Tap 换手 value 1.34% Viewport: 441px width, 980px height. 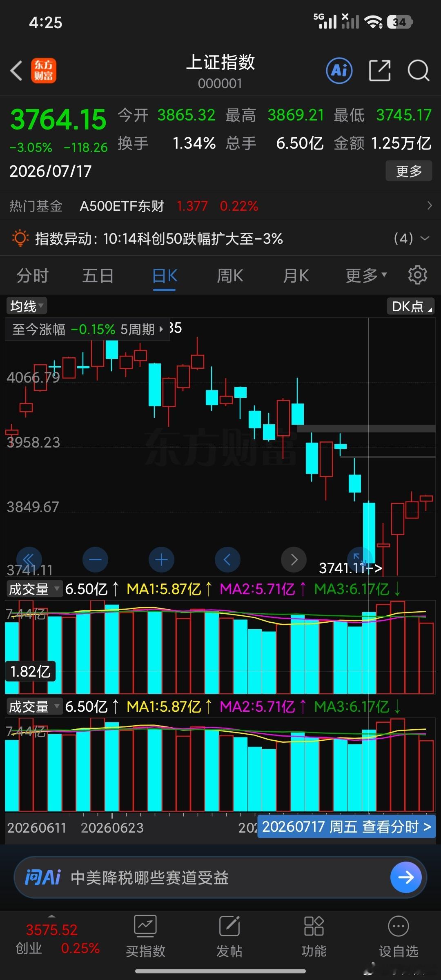194,143
